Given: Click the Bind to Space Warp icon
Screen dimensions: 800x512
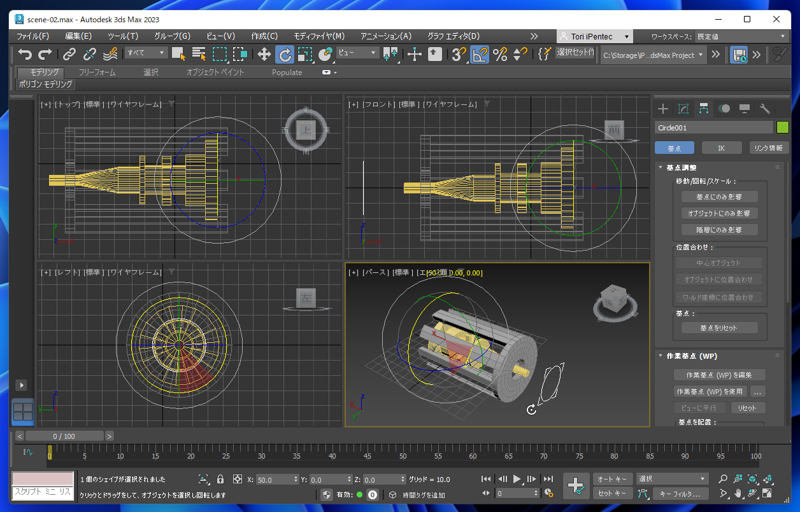Looking at the screenshot, I should [110, 54].
